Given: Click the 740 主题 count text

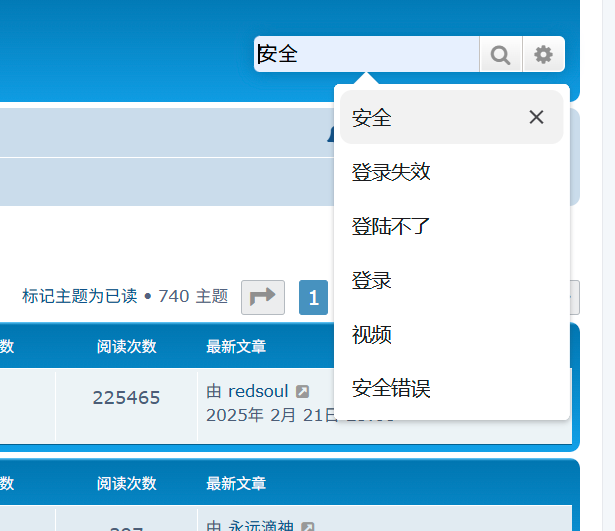Looking at the screenshot, I should (193, 296).
